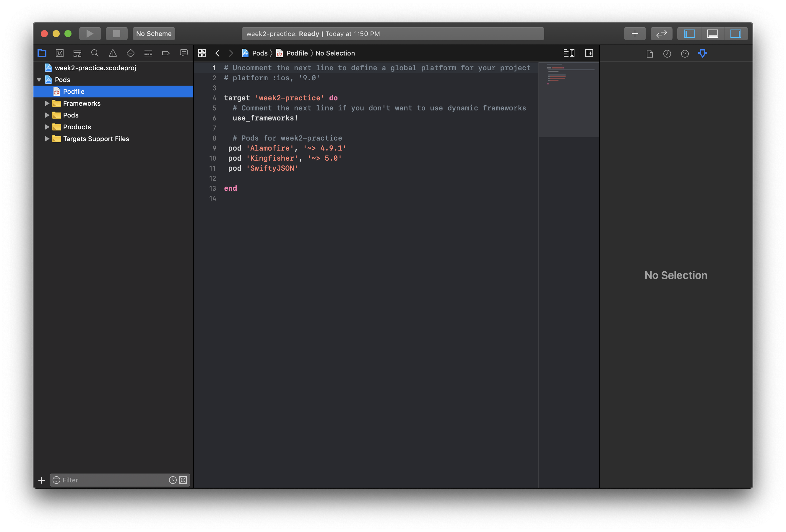Toggle the right inspectors panel
Screen dimensions: 786x532
pyautogui.click(x=735, y=33)
